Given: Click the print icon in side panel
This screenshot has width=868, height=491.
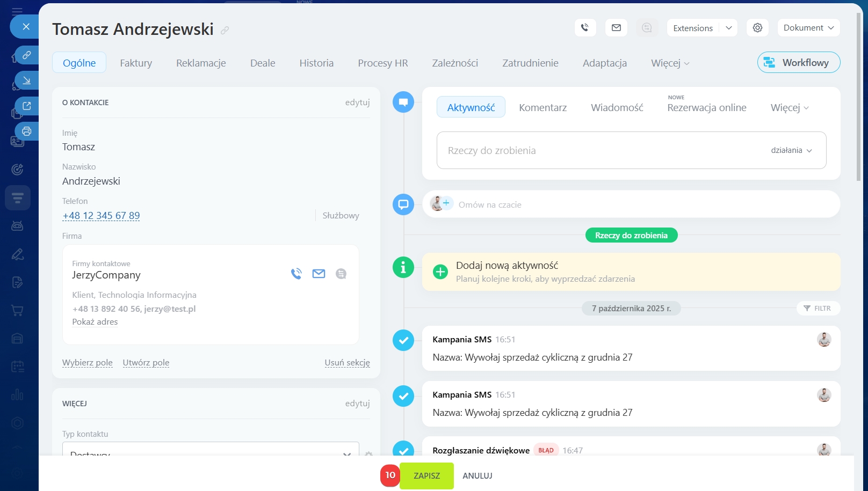Looking at the screenshot, I should (x=26, y=131).
